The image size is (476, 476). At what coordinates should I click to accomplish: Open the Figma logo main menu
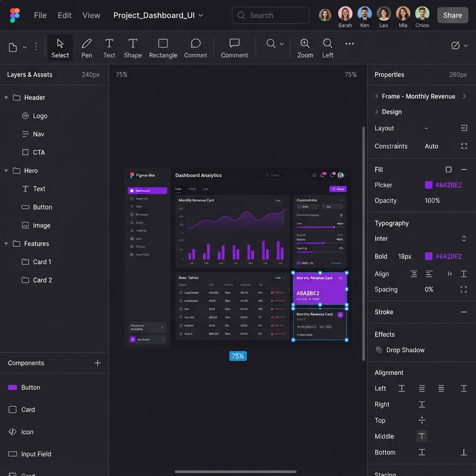(x=14, y=15)
